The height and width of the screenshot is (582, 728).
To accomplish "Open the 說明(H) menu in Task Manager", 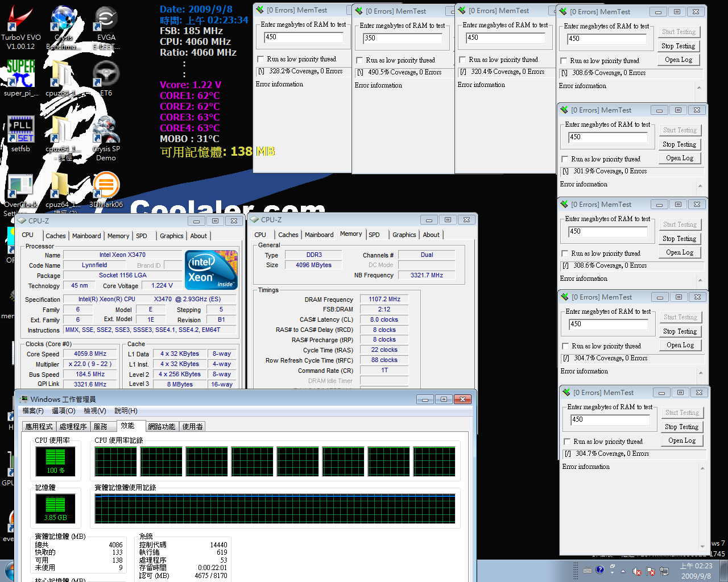I will [x=126, y=411].
